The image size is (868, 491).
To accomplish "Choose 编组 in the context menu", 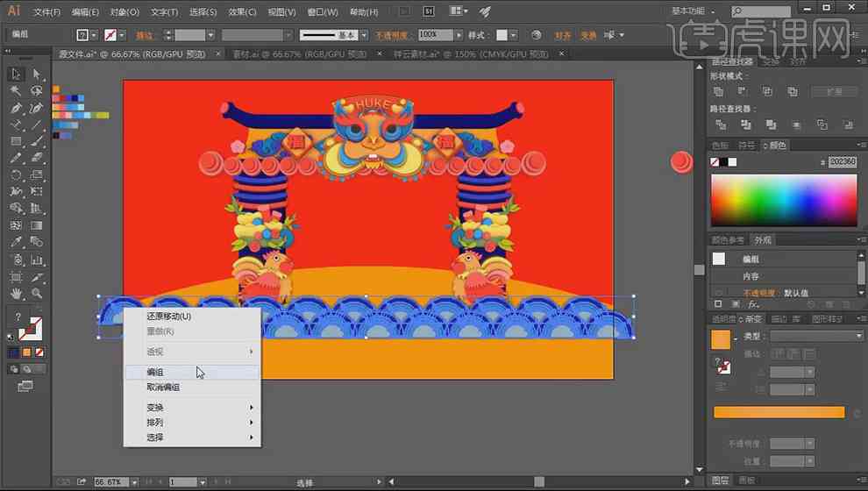I will pyautogui.click(x=192, y=372).
